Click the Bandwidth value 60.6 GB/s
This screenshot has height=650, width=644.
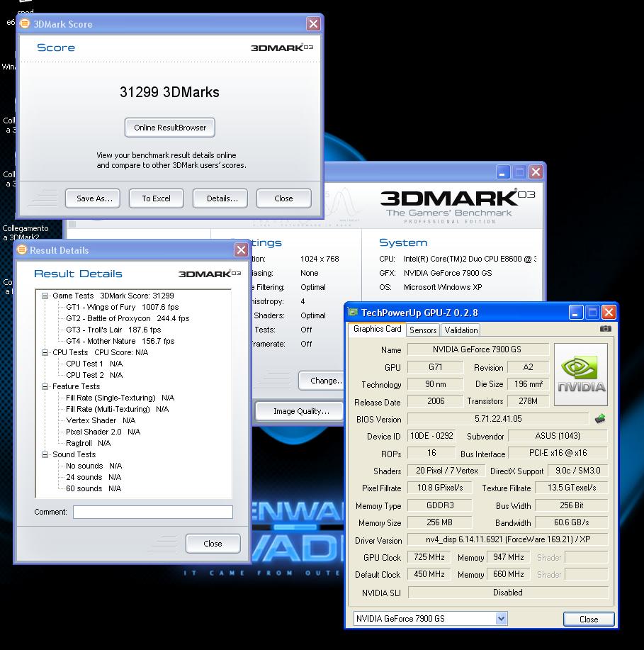coord(572,522)
